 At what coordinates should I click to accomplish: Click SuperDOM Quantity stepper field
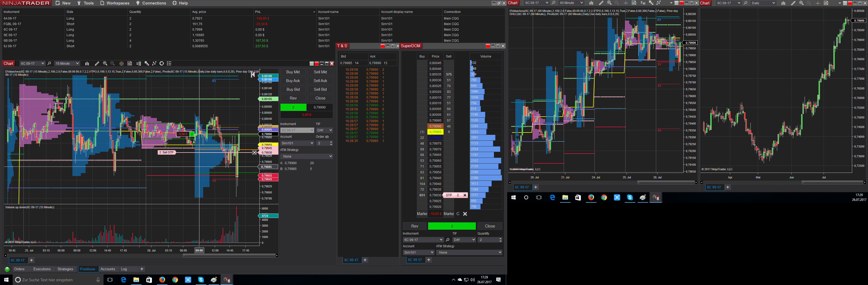tap(490, 240)
